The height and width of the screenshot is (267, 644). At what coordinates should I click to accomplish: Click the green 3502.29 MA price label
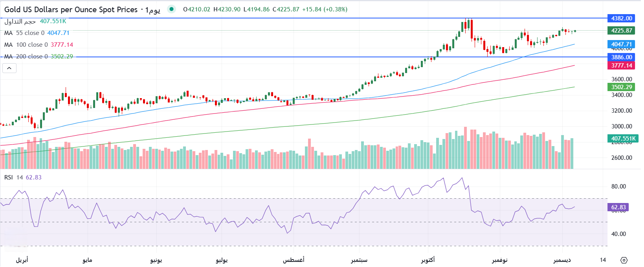pyautogui.click(x=621, y=87)
